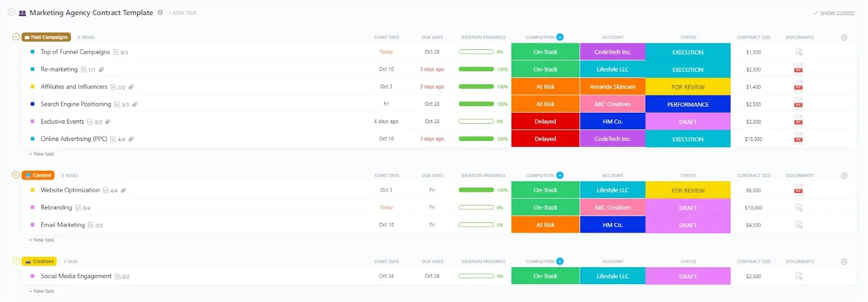This screenshot has height=302, width=868.
Task: Collapse the Content task group
Action: [x=16, y=175]
